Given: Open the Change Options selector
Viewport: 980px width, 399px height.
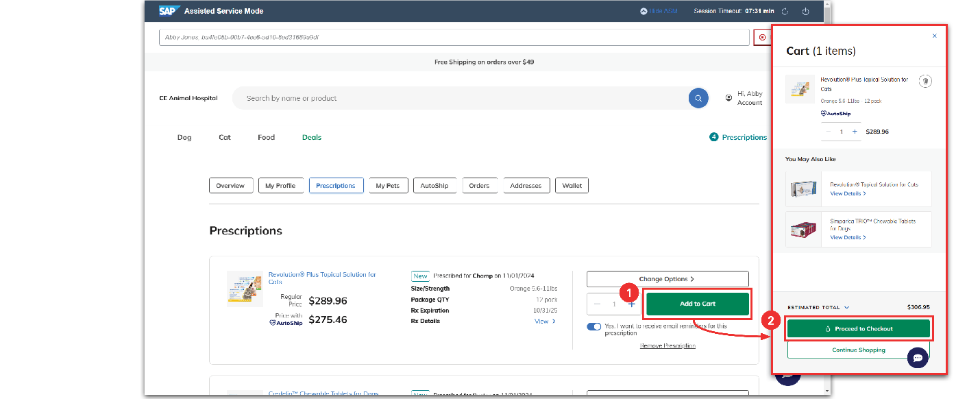Looking at the screenshot, I should pos(667,279).
